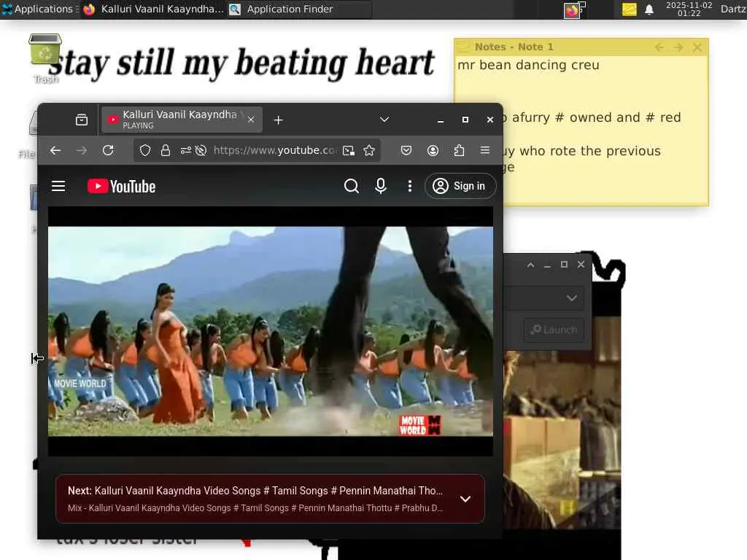Sign in to YouTube

pos(460,186)
